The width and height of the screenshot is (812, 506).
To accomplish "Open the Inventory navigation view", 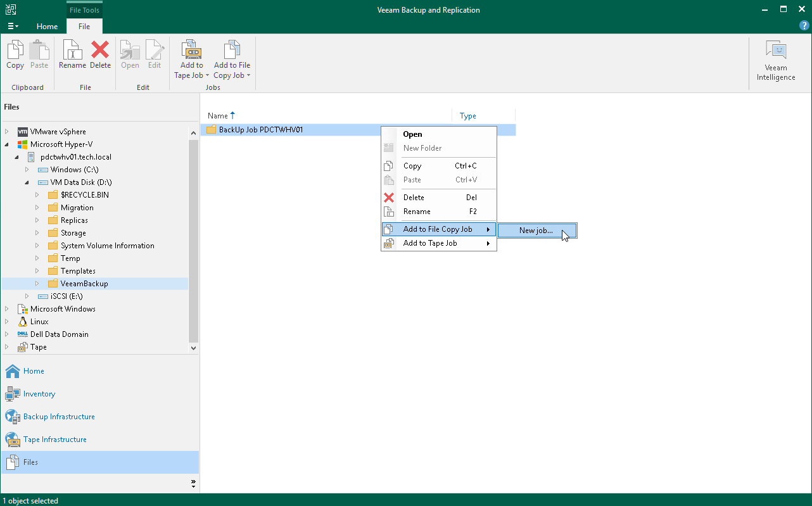I will pos(99,394).
